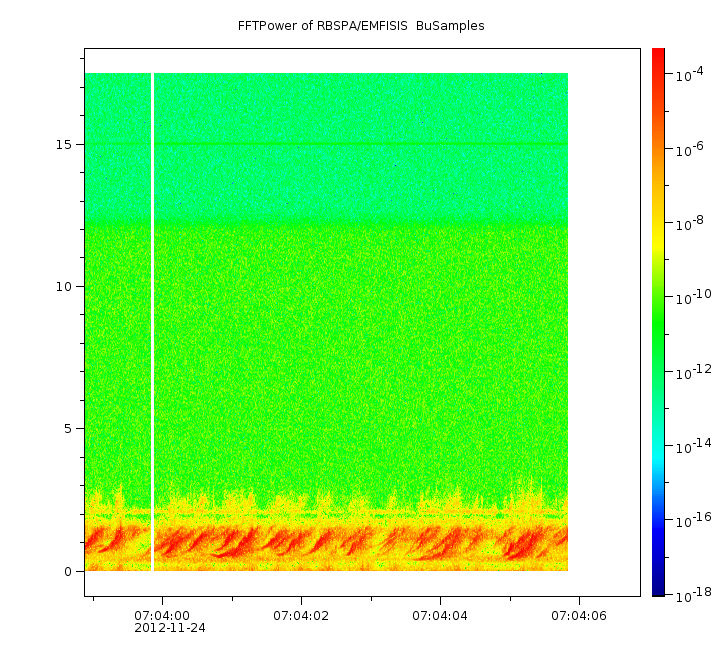Click the colorbar label 10^-10
The image size is (724, 656).
[x=694, y=298]
